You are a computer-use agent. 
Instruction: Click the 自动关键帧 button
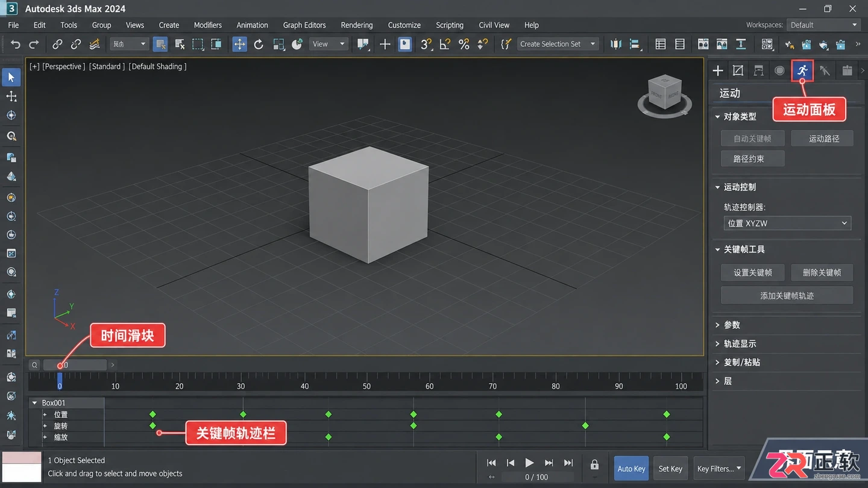(752, 139)
